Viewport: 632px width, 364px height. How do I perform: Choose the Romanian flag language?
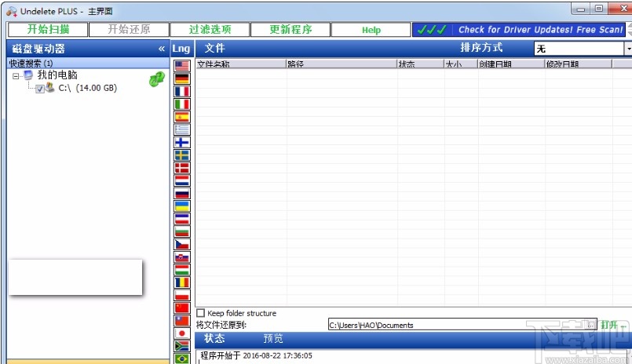182,282
